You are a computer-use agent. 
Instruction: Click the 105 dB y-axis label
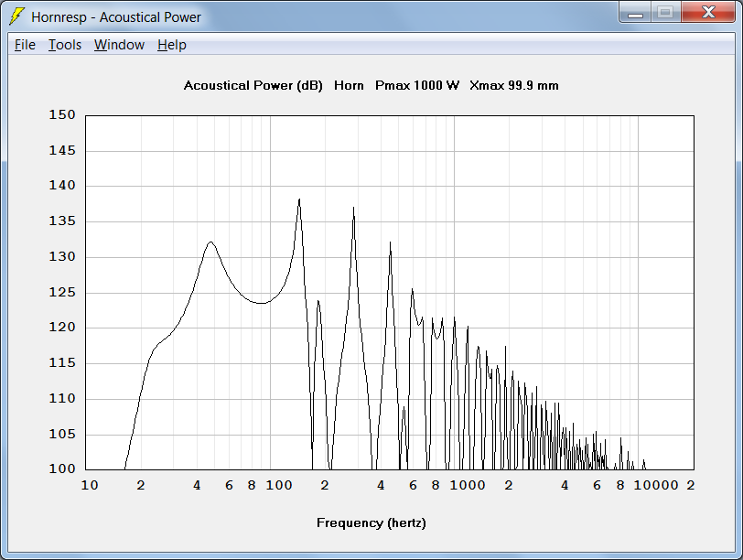(x=62, y=434)
